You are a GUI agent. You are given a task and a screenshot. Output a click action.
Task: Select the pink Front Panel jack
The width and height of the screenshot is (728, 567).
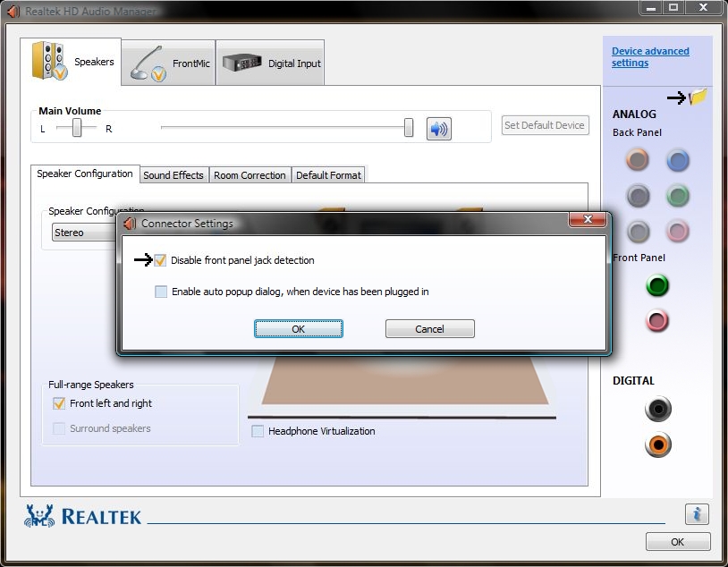click(x=657, y=320)
